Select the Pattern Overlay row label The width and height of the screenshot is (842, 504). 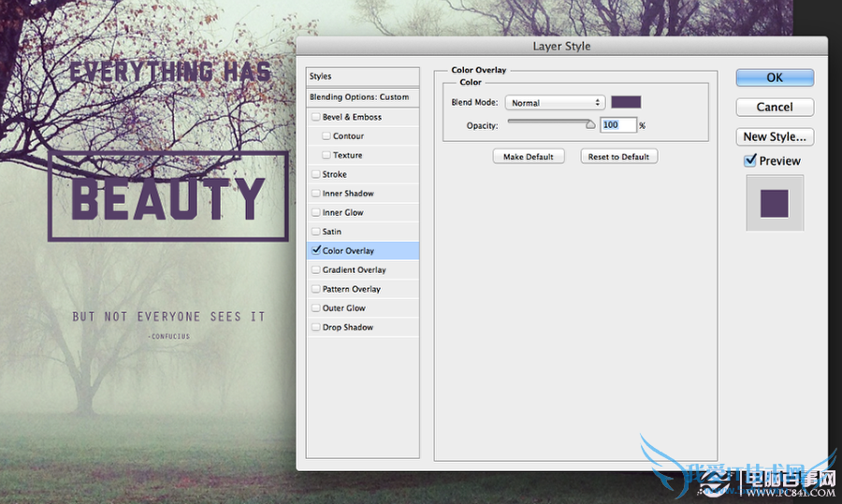pos(351,289)
